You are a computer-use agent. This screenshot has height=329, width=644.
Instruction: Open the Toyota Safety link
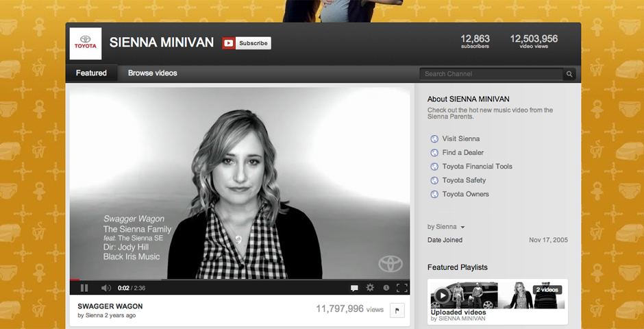pos(464,180)
